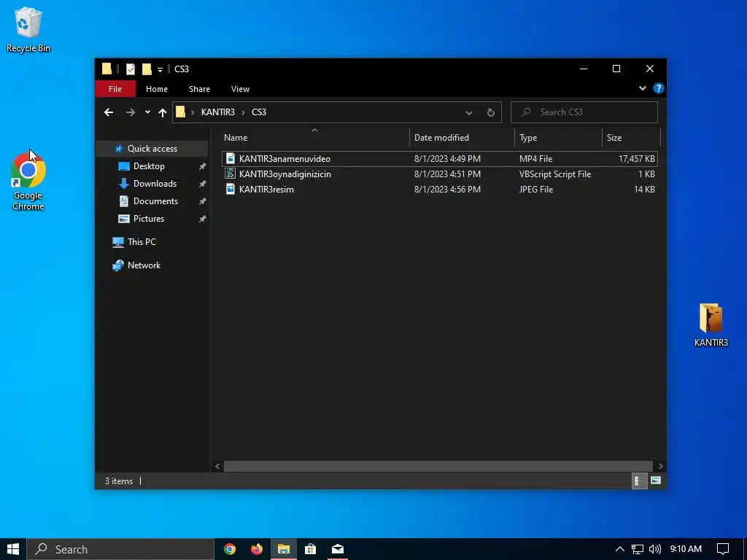The height and width of the screenshot is (560, 747).
Task: Click CS3 in the address breadcrumb
Action: click(x=259, y=112)
